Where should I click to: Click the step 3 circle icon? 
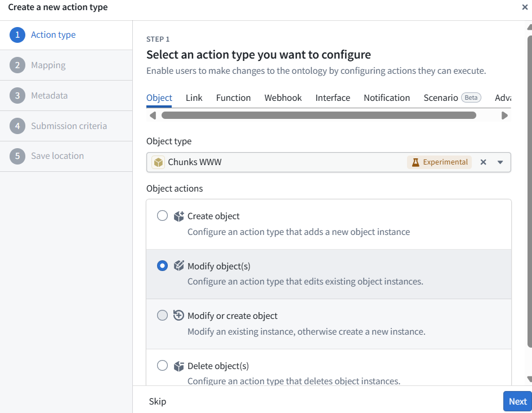pos(17,95)
